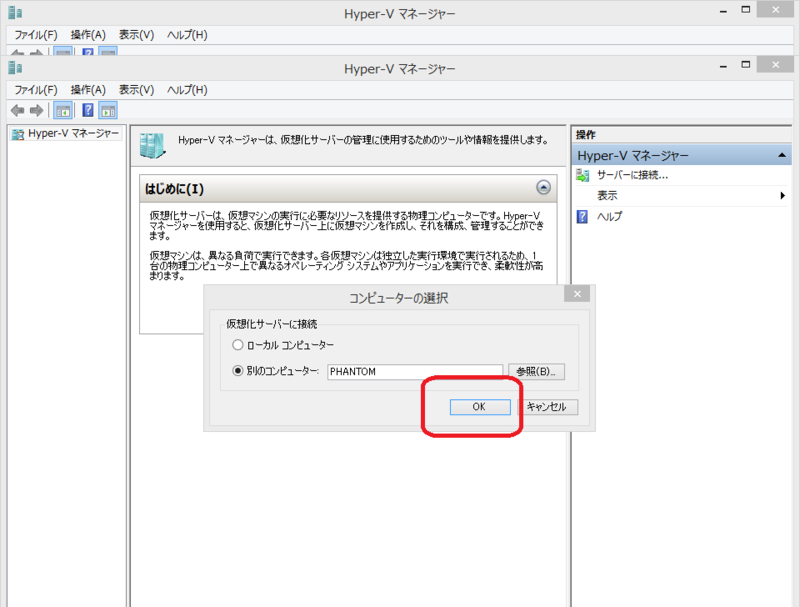Click the show/hide action pane toolbar icon
Image resolution: width=800 pixels, height=607 pixels.
[107, 110]
